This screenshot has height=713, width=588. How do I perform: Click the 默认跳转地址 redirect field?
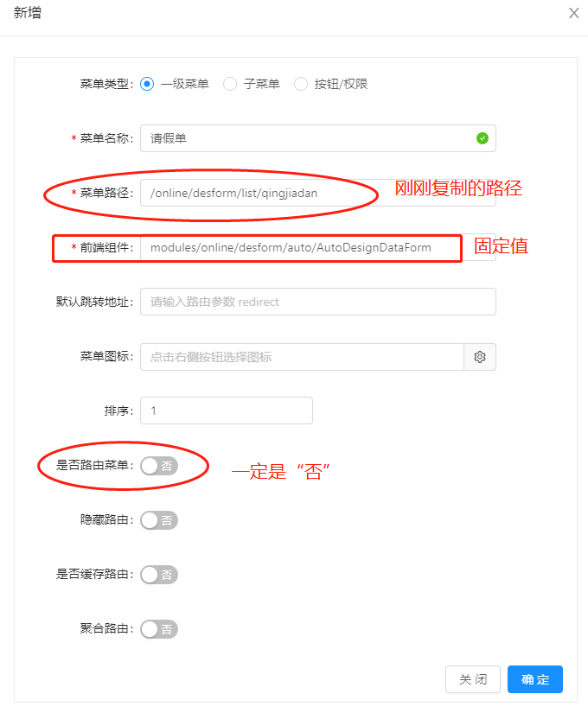(x=318, y=302)
